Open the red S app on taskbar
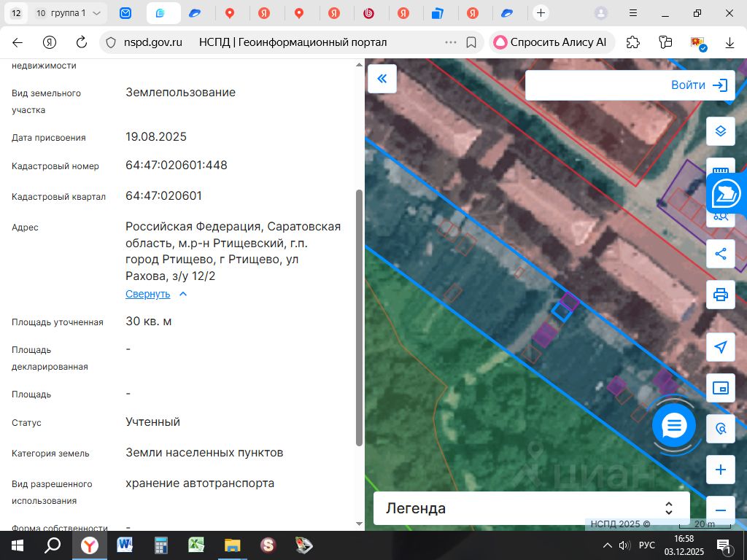 pyautogui.click(x=268, y=545)
